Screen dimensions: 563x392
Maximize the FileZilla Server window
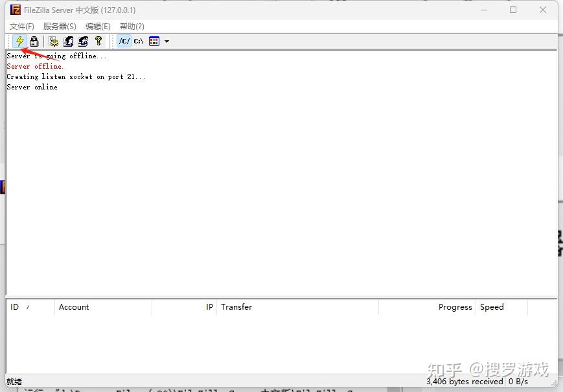(x=513, y=10)
